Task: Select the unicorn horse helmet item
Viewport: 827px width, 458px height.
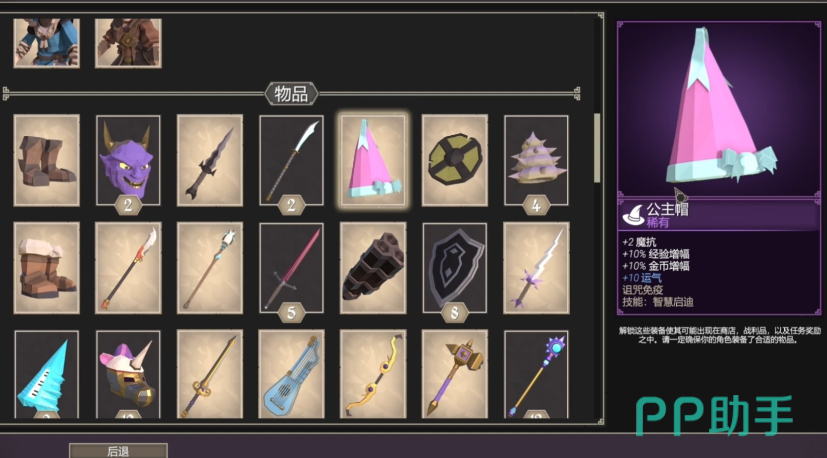Action: click(x=128, y=374)
